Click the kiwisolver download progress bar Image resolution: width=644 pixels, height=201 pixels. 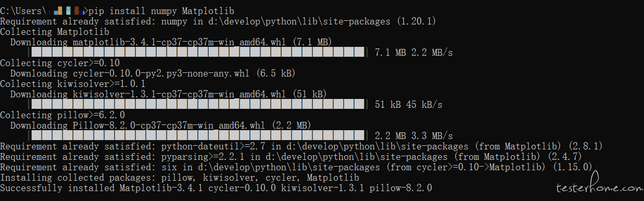coord(200,104)
